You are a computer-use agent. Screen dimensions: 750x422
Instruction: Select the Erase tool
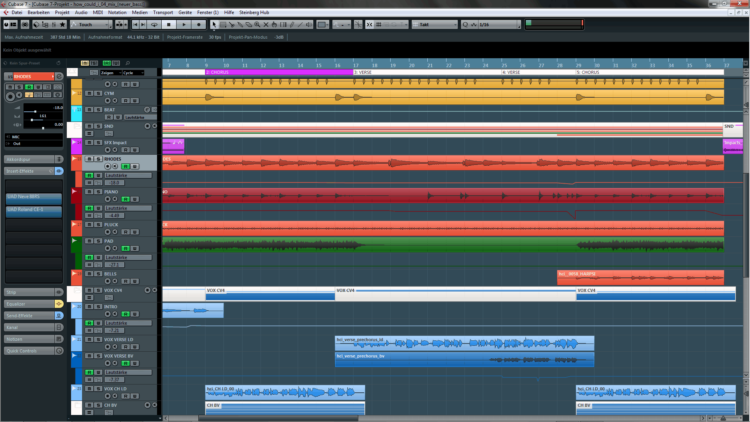pos(249,24)
